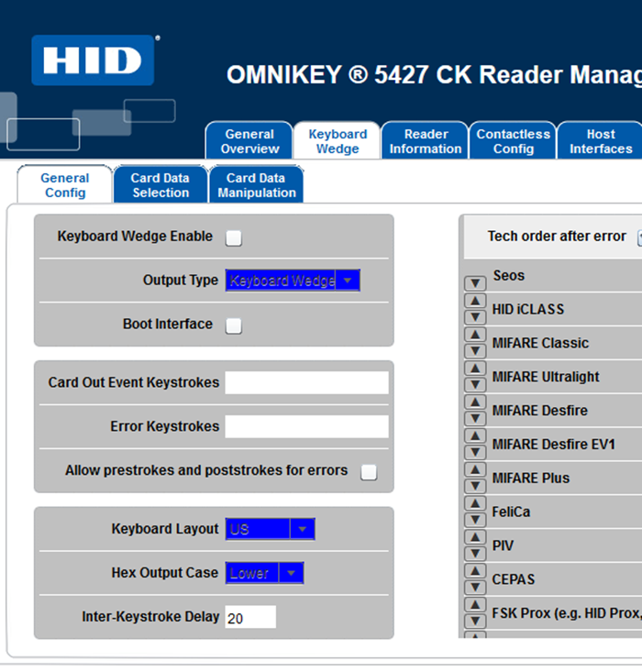Screen dimensions: 642x672
Task: Move MIFARE Plus up in order
Action: pos(475,470)
